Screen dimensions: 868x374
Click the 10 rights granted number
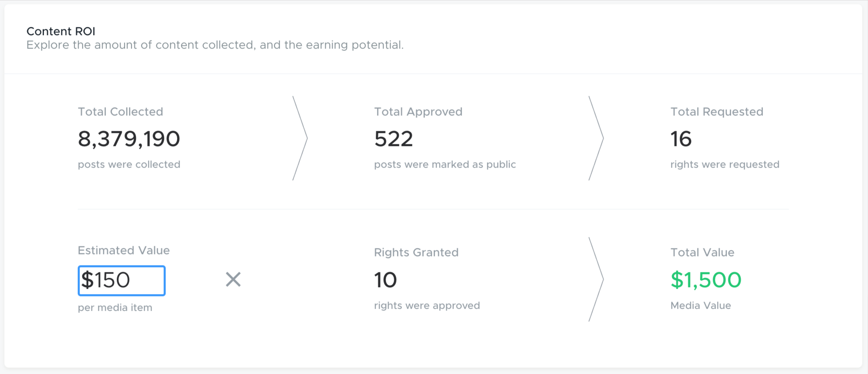click(x=385, y=280)
